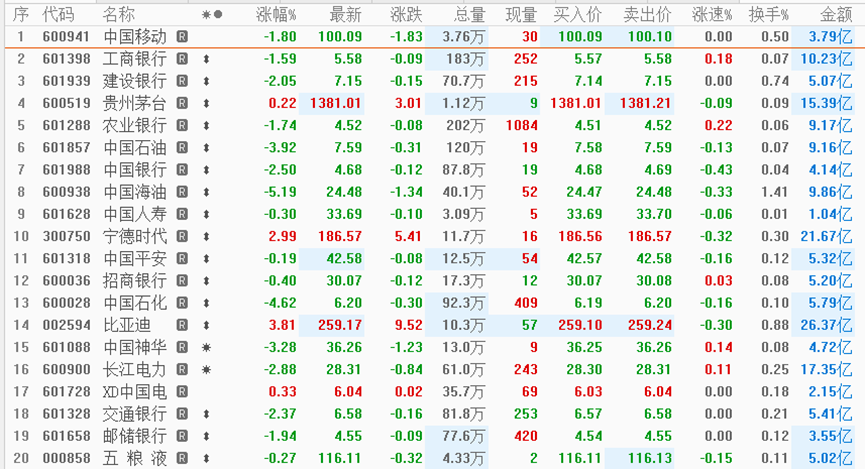Screen dimensions: 865x469
Task: Click turnover amount 26.37亿
Action: 826,325
